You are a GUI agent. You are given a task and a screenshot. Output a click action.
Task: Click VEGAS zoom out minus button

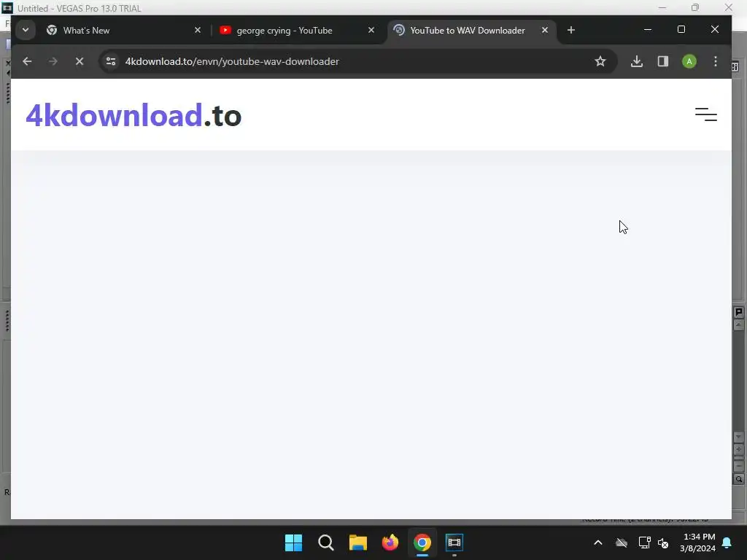[738, 464]
